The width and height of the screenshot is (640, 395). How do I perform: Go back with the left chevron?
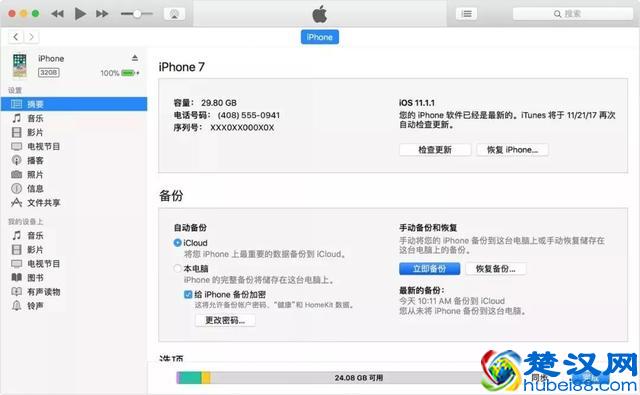coord(16,37)
